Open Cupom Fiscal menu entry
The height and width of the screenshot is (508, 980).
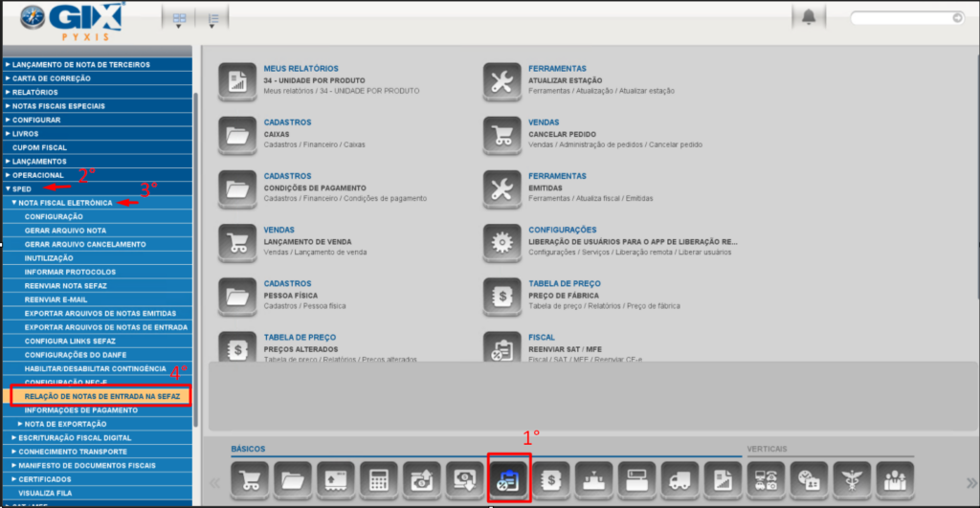coord(39,147)
